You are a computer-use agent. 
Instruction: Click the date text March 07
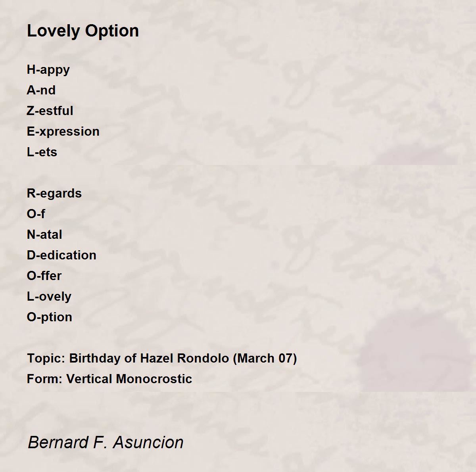[x=266, y=359]
